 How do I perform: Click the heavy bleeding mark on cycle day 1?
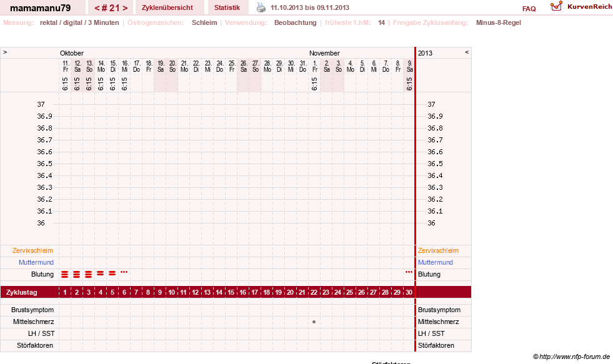point(64,275)
